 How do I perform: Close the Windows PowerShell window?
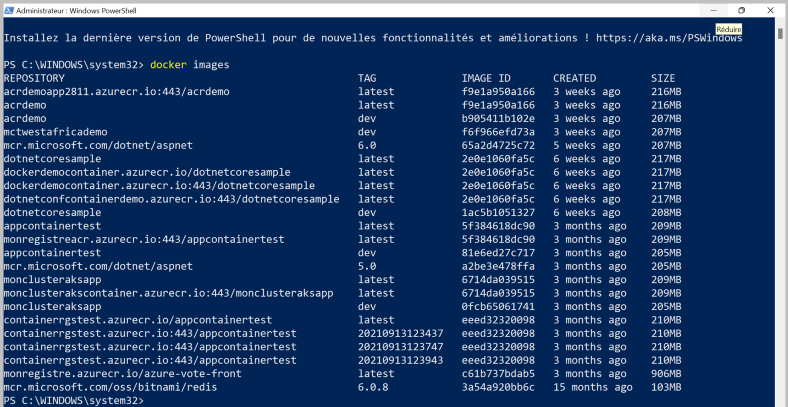[770, 9]
